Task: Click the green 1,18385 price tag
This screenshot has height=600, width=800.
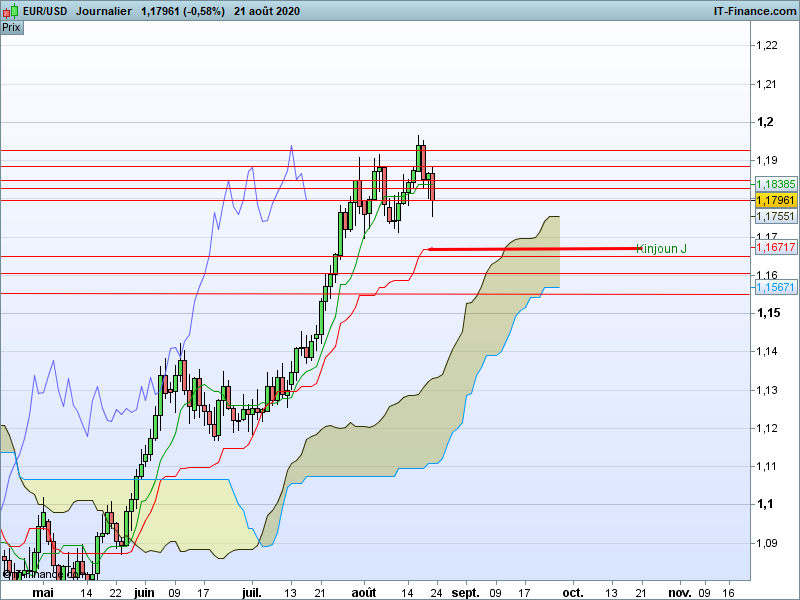Action: click(776, 184)
